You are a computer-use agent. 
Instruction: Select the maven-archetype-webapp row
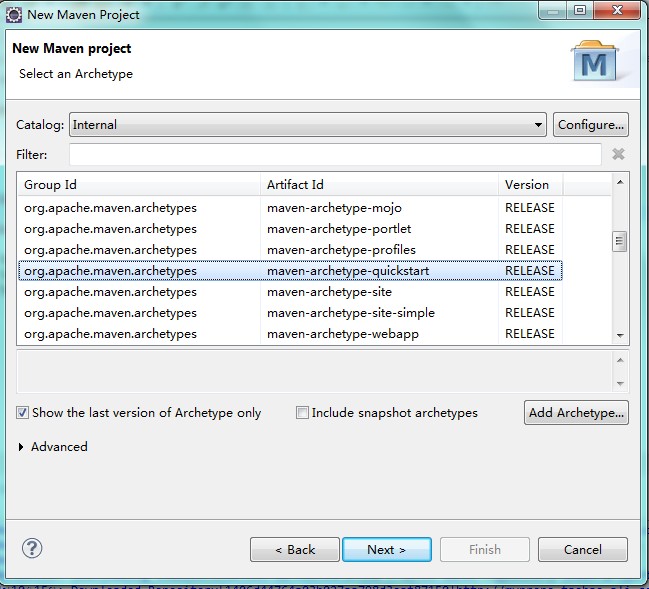(x=290, y=334)
